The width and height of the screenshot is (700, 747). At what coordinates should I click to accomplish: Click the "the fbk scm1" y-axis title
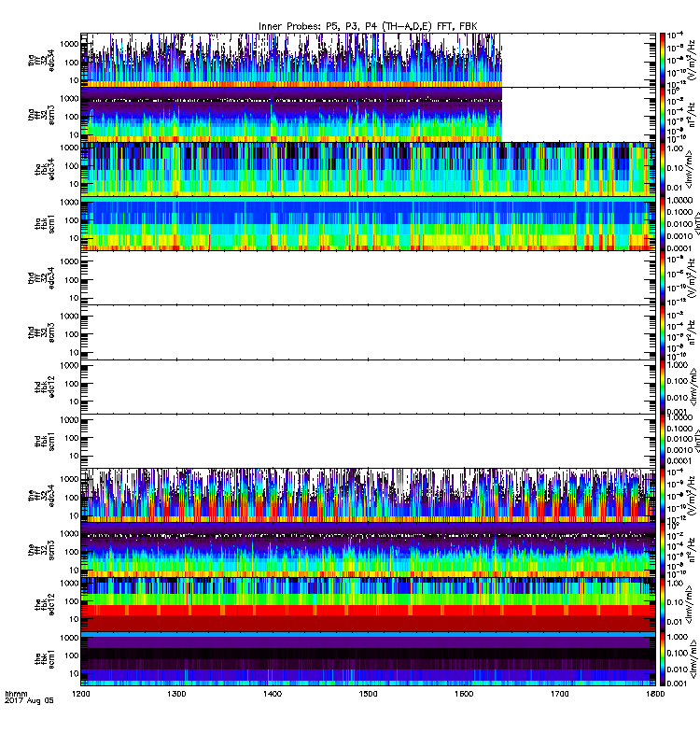[x=45, y=658]
